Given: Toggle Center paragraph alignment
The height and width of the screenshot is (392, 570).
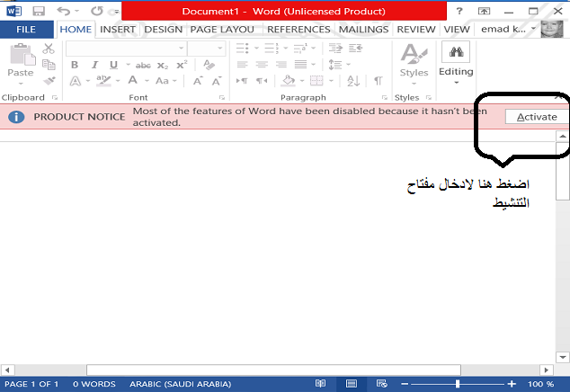Looking at the screenshot, I should pos(262,65).
